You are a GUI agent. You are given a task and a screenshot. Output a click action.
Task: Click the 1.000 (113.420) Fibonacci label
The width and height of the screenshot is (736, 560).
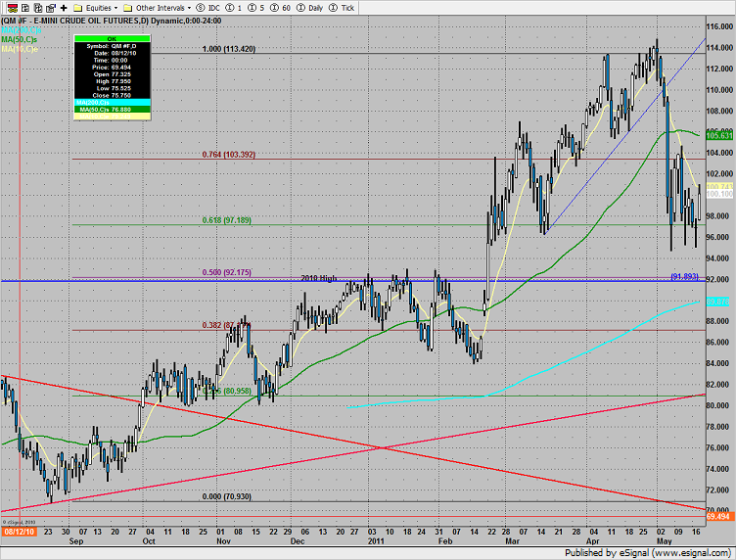point(229,49)
